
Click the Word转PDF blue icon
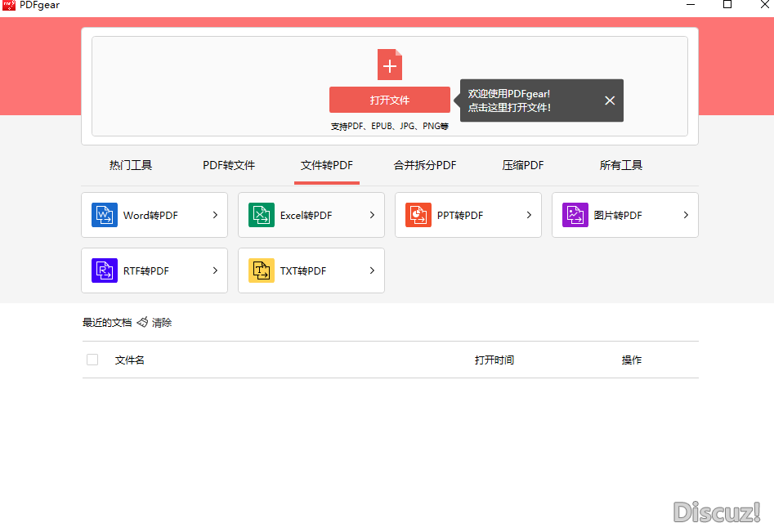[104, 215]
